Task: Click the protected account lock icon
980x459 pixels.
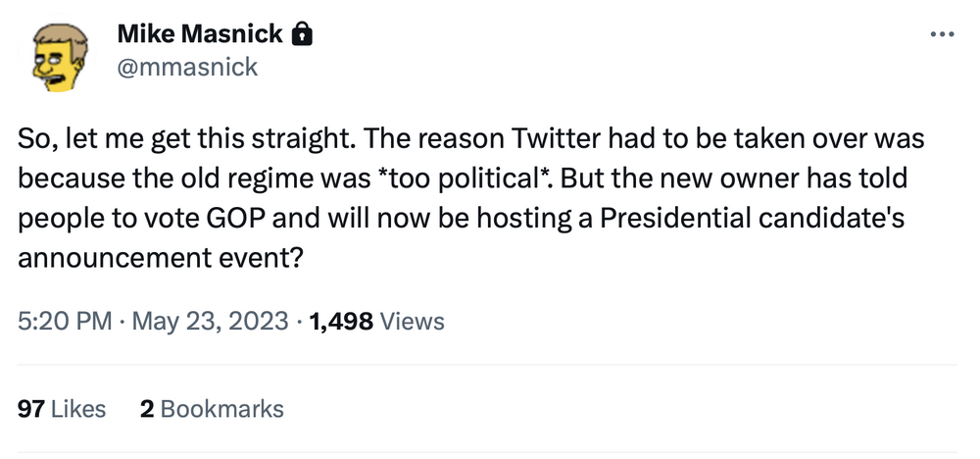Action: (302, 36)
